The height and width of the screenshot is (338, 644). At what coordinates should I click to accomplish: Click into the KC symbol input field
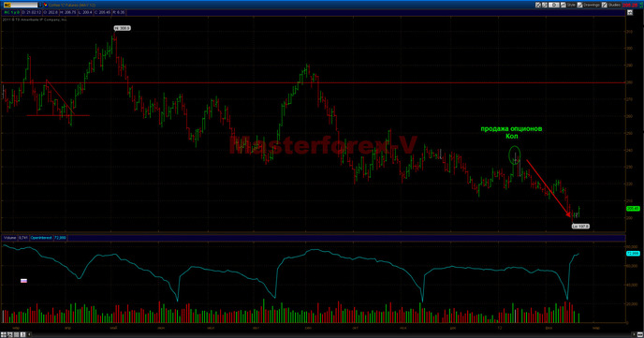(x=21, y=5)
